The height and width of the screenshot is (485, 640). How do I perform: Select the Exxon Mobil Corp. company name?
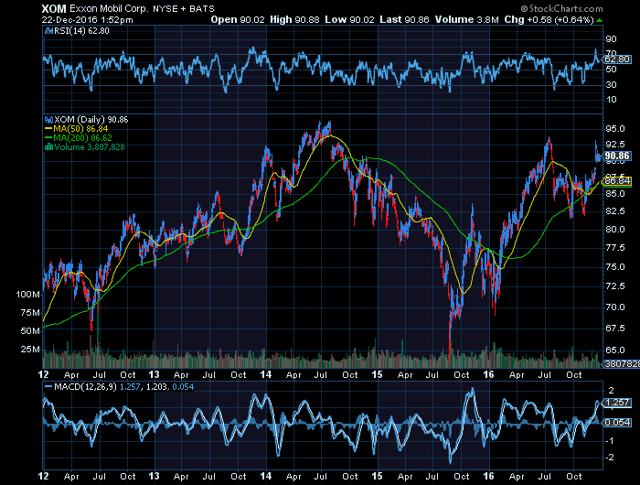tap(109, 9)
